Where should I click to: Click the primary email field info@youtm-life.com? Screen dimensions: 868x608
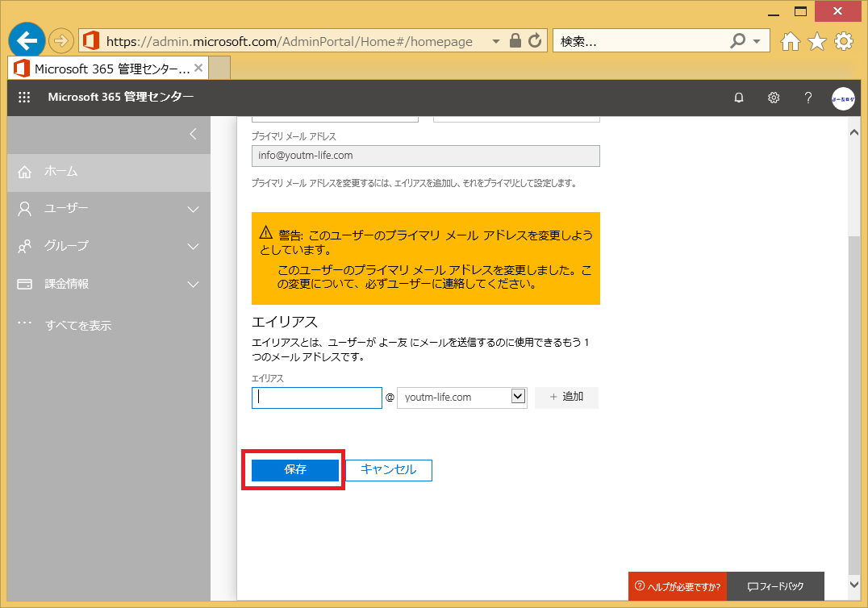(x=426, y=156)
